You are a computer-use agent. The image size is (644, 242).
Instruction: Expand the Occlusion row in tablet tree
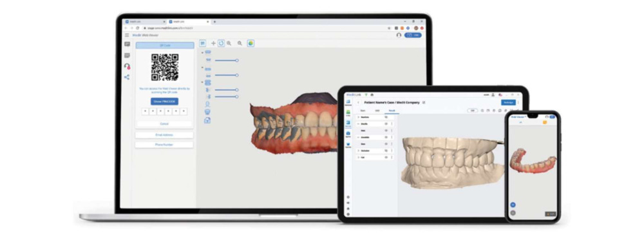[x=359, y=150]
